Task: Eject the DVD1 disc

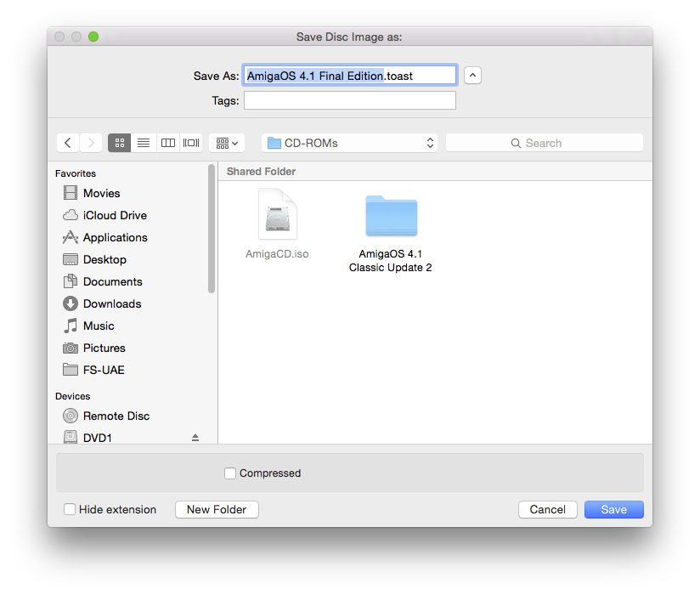Action: (x=195, y=438)
